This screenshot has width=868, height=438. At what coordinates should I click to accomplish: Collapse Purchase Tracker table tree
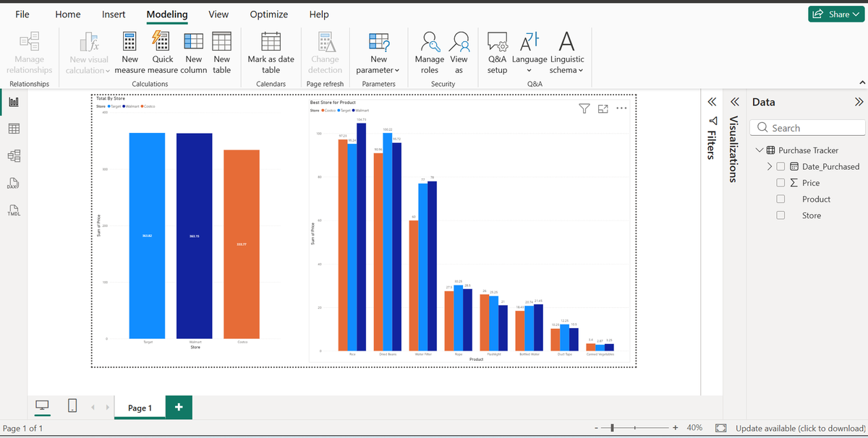tap(759, 150)
